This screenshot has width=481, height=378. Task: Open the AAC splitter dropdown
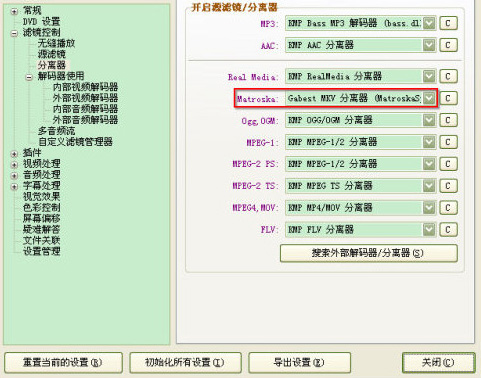click(429, 45)
